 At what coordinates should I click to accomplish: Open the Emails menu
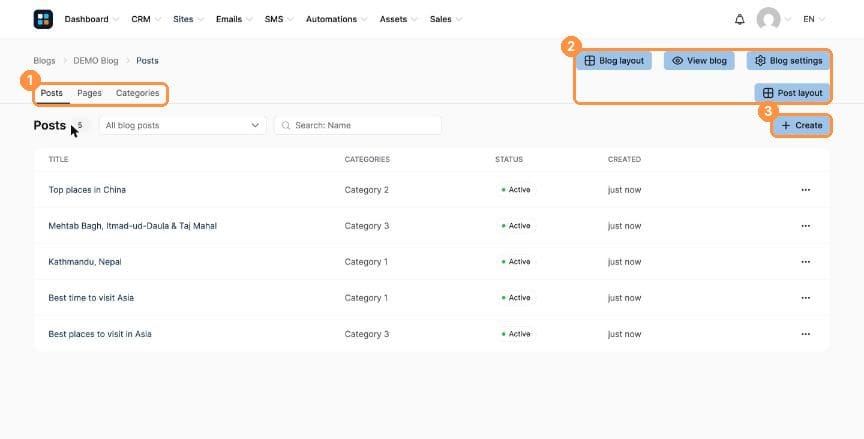(234, 19)
